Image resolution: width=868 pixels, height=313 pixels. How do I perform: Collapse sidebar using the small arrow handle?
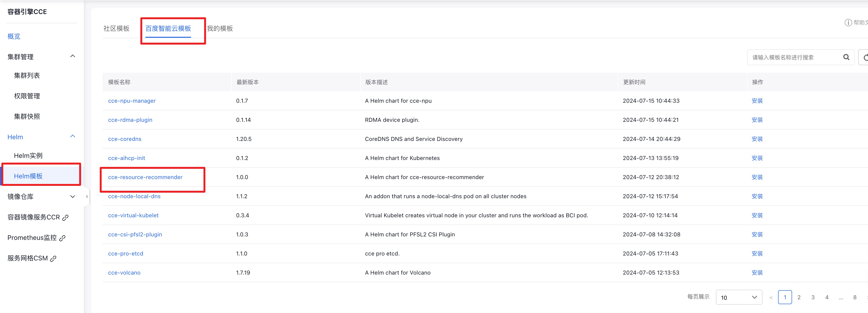[x=87, y=196]
